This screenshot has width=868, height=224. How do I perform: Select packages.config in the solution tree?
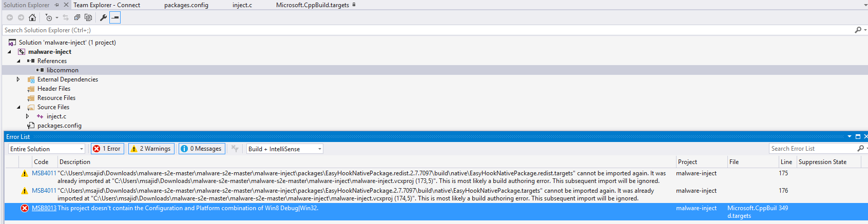(60, 126)
